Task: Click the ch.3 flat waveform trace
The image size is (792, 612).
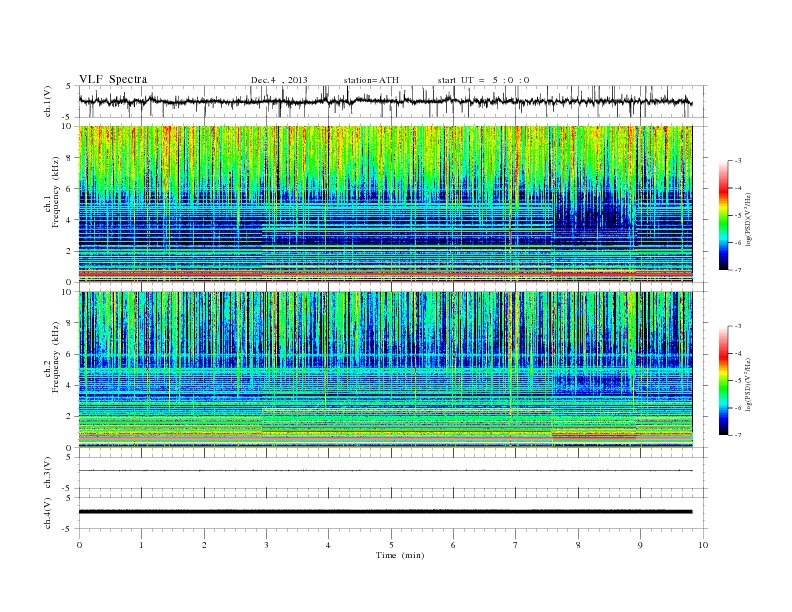Action: click(x=386, y=471)
